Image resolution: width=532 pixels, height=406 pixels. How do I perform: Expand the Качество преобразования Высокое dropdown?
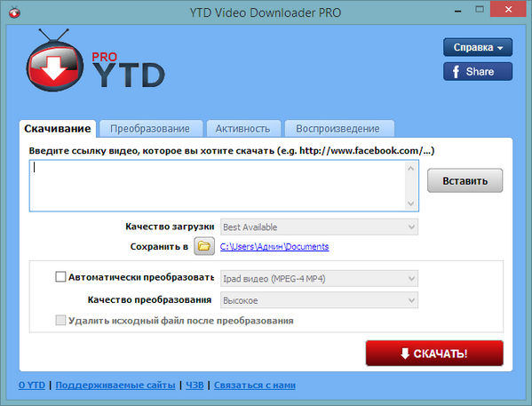point(319,300)
